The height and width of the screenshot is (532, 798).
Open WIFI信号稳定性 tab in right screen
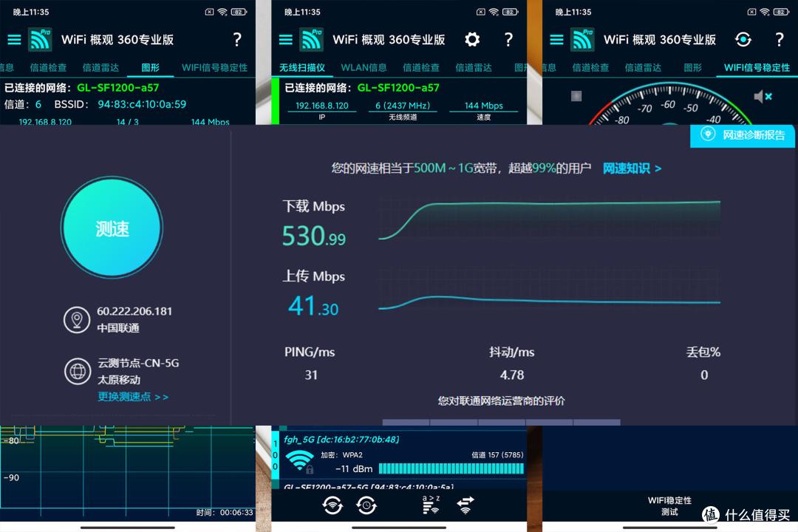757,68
